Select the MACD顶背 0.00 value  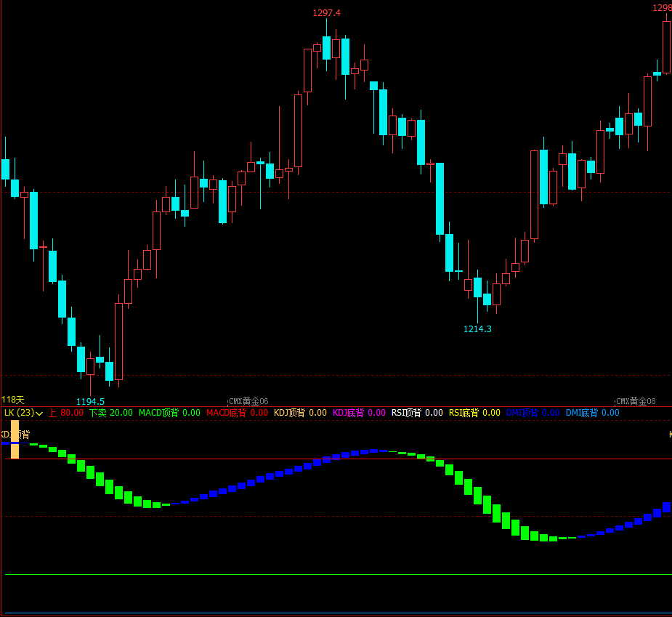pos(169,413)
